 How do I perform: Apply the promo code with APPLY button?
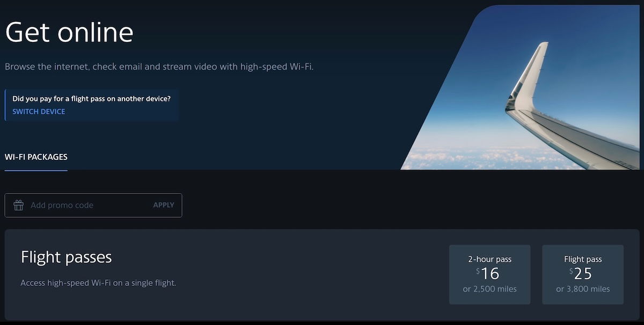pyautogui.click(x=164, y=205)
